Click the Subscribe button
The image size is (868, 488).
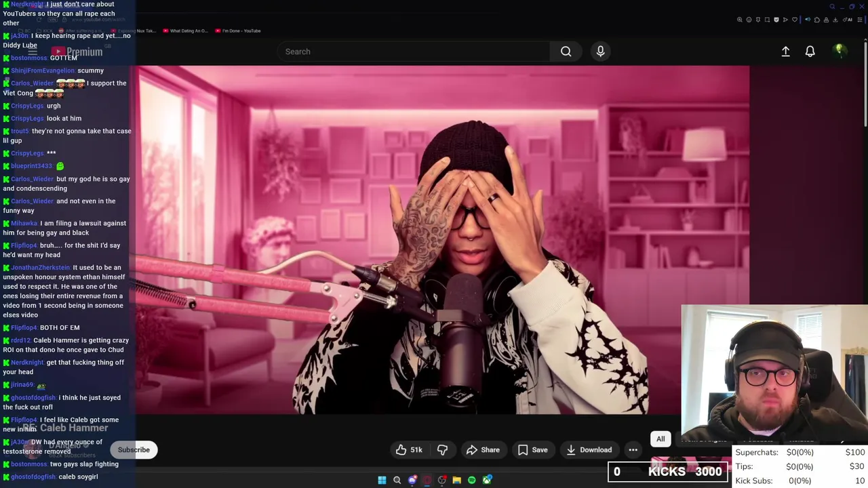point(134,450)
